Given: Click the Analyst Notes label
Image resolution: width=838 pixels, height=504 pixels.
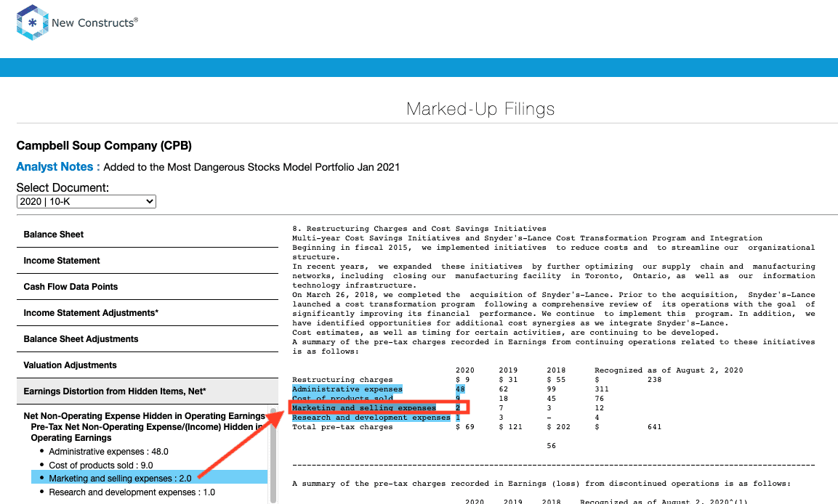Looking at the screenshot, I should (x=57, y=167).
